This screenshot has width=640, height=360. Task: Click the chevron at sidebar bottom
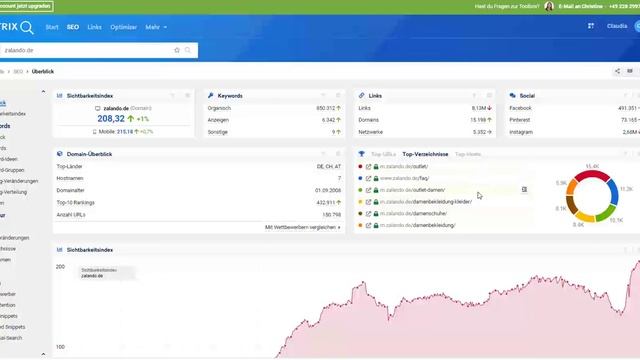point(43,354)
